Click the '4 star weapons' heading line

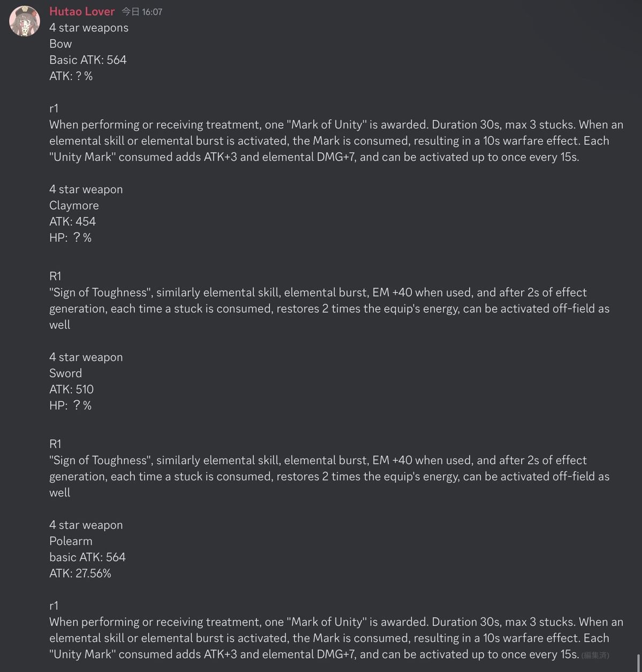88,27
